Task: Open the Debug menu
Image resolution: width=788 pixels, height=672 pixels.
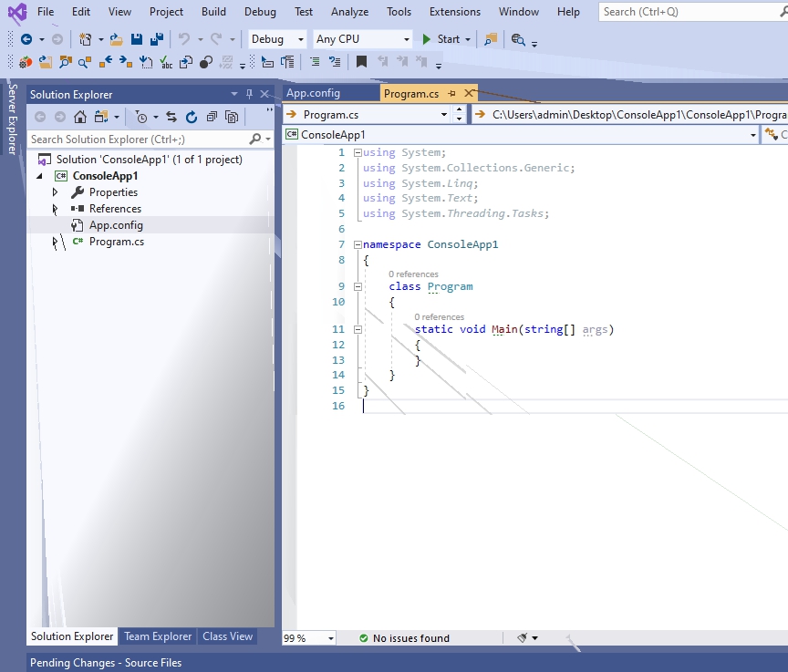Action: click(x=260, y=12)
